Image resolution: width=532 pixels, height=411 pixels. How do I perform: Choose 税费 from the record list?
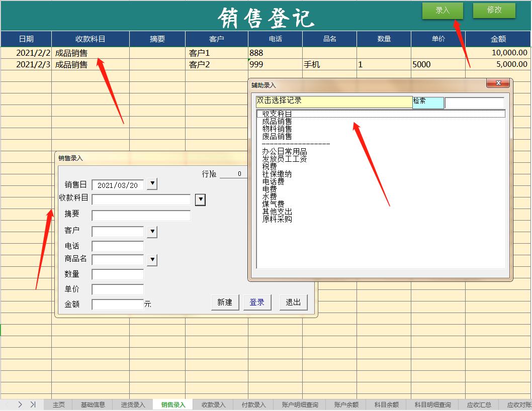(x=270, y=166)
